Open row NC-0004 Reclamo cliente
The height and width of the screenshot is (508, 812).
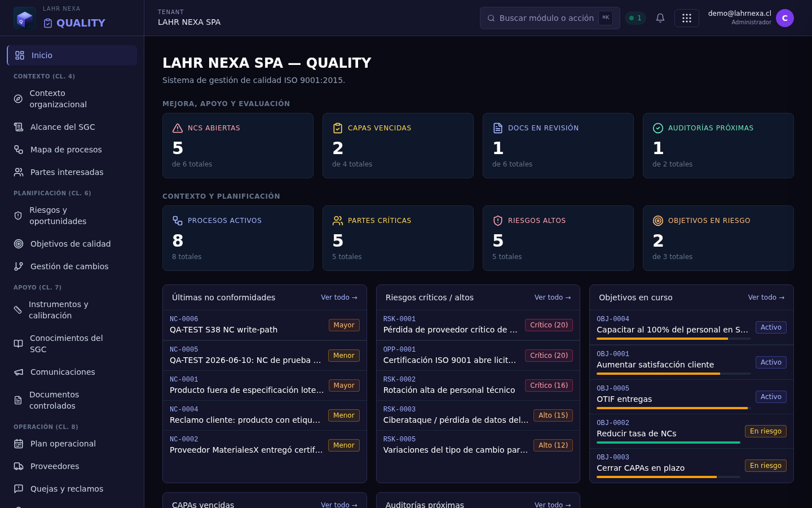[x=264, y=415]
